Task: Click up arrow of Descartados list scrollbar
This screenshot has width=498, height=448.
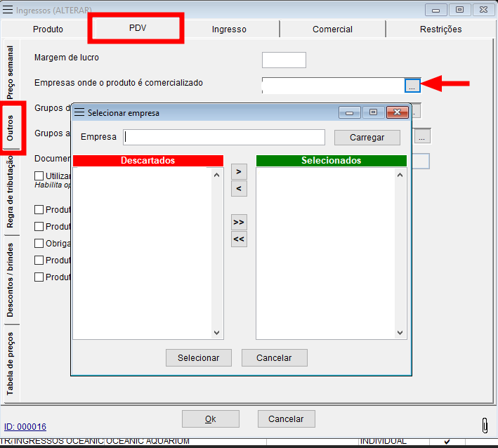Action: click(x=216, y=175)
